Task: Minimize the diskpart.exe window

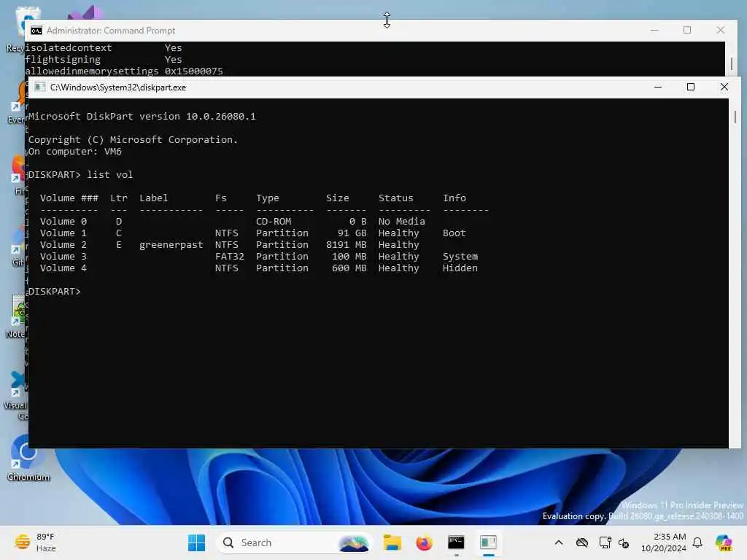Action: click(x=658, y=87)
